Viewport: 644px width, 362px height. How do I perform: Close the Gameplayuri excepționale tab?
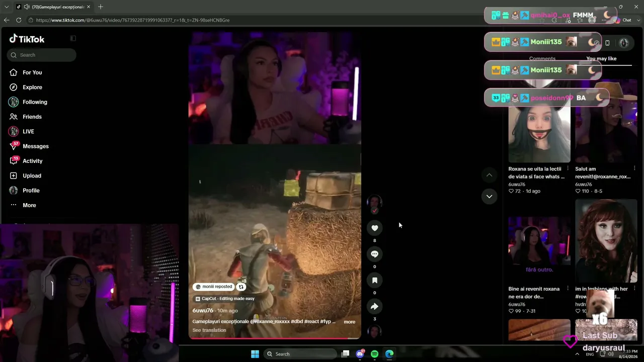pyautogui.click(x=89, y=7)
